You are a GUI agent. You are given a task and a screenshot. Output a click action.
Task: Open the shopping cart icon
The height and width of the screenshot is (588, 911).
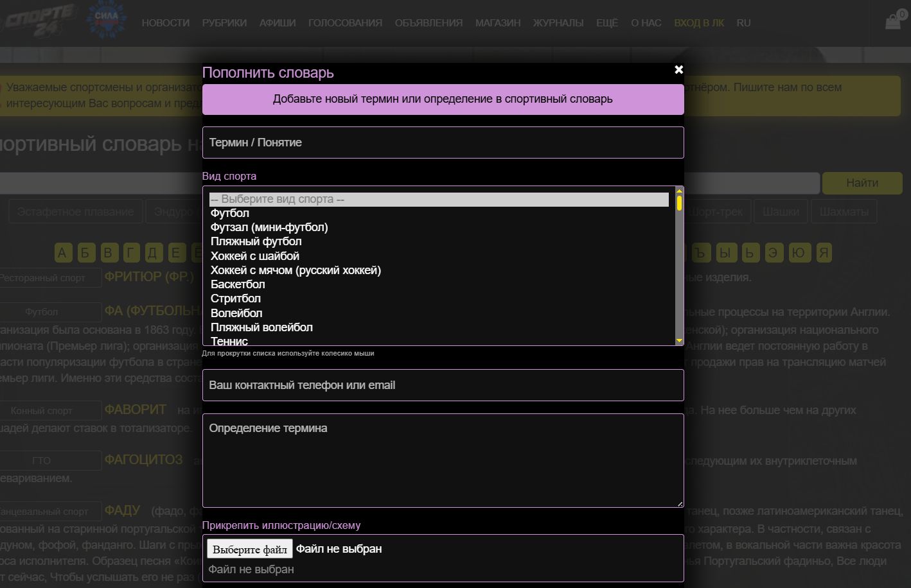coord(894,21)
